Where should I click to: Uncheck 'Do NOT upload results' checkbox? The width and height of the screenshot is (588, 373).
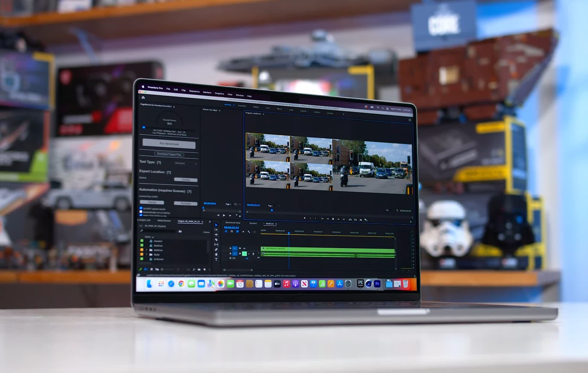[x=141, y=208]
